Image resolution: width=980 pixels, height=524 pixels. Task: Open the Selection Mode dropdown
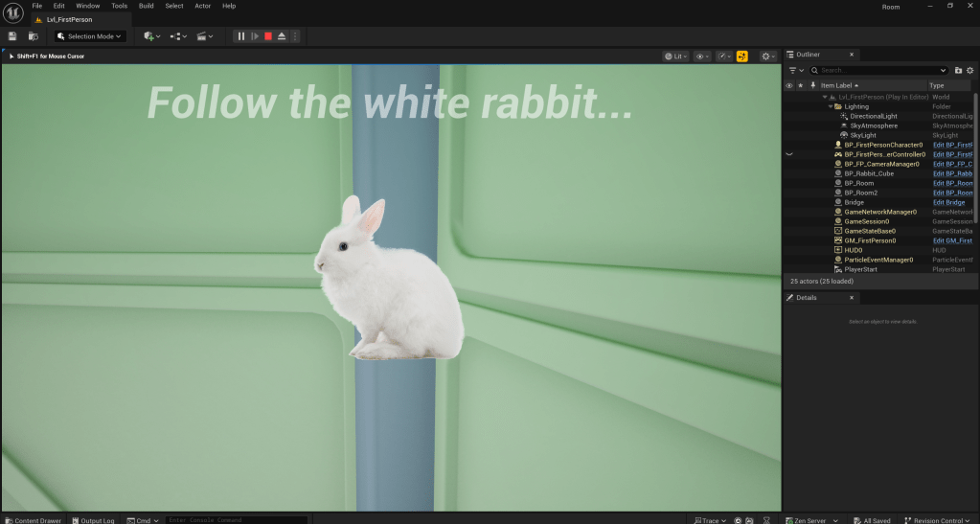(x=90, y=36)
